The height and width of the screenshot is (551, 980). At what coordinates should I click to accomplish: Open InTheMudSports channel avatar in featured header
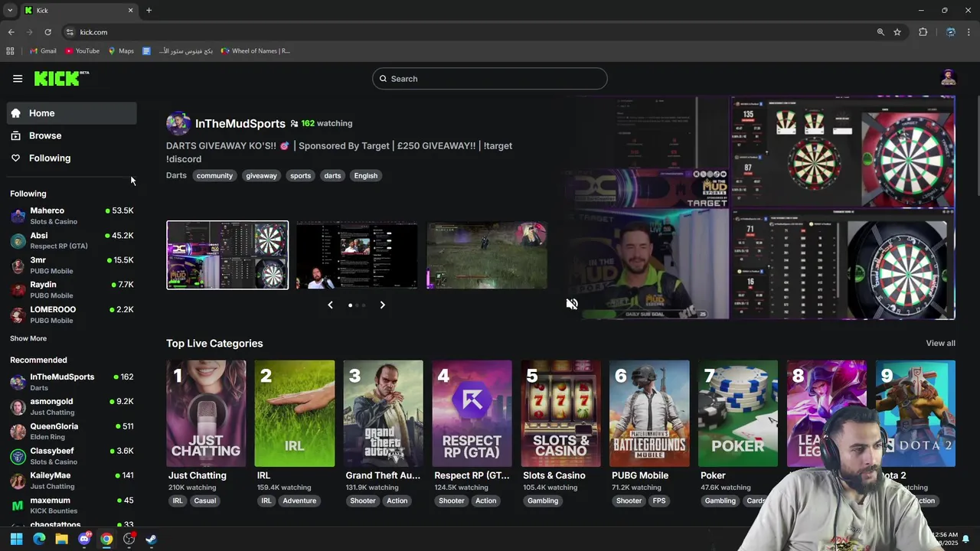pyautogui.click(x=178, y=123)
